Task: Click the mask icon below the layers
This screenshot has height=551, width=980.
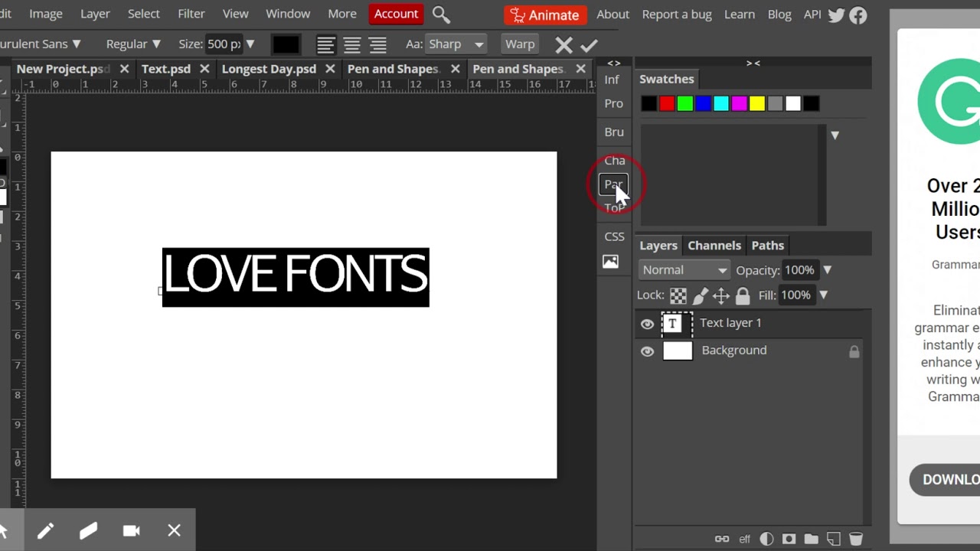Action: (789, 539)
